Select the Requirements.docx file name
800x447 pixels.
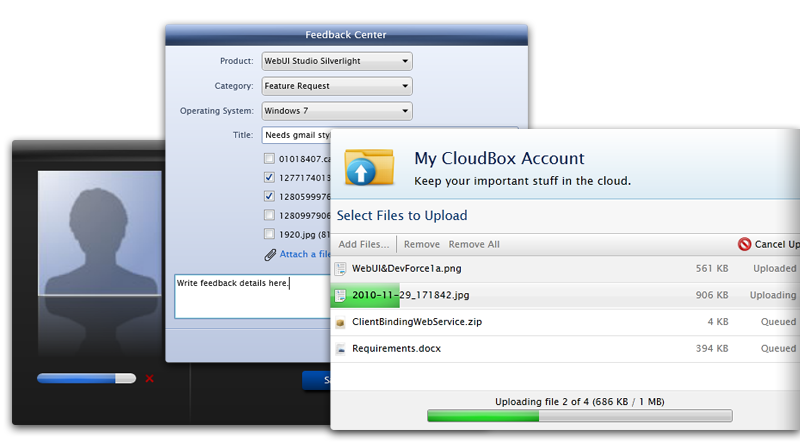396,349
